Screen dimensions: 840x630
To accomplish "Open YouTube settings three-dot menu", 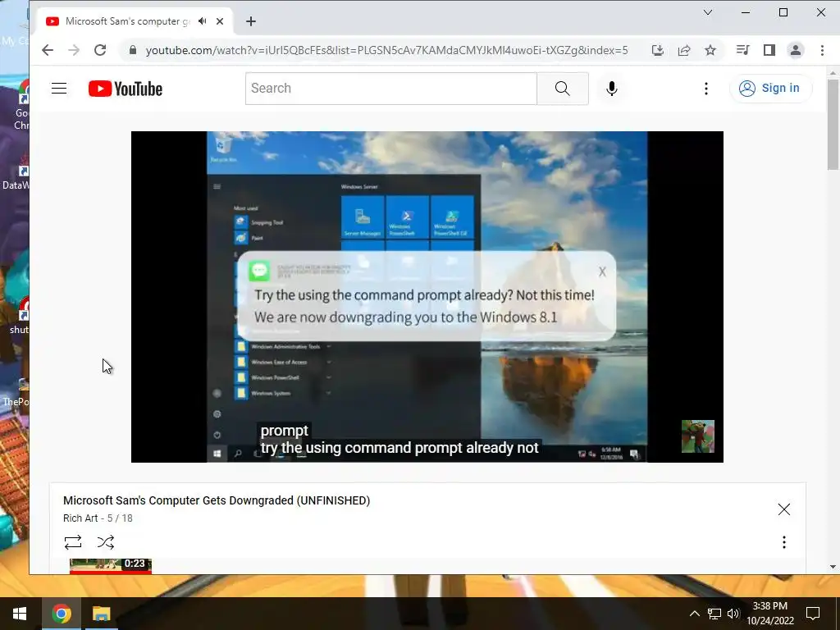I will click(706, 89).
